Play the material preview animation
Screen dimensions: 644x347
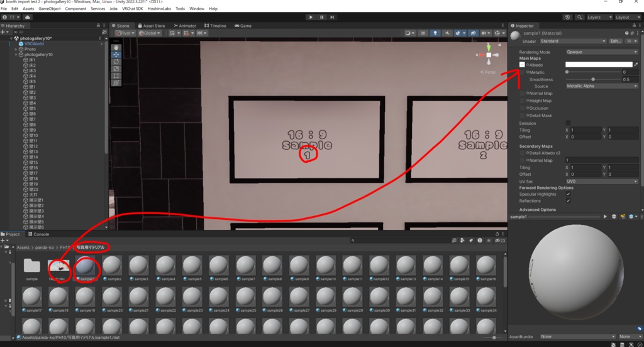pyautogui.click(x=605, y=217)
